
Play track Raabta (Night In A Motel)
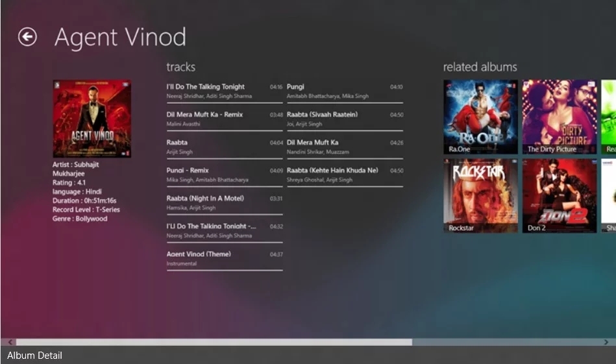[x=225, y=203]
